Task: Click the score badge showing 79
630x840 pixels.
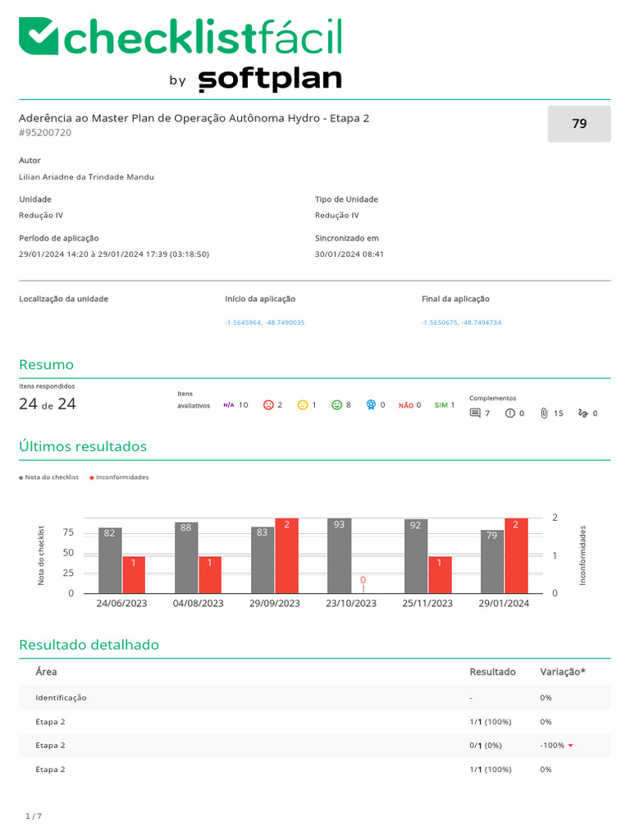Action: pos(579,124)
